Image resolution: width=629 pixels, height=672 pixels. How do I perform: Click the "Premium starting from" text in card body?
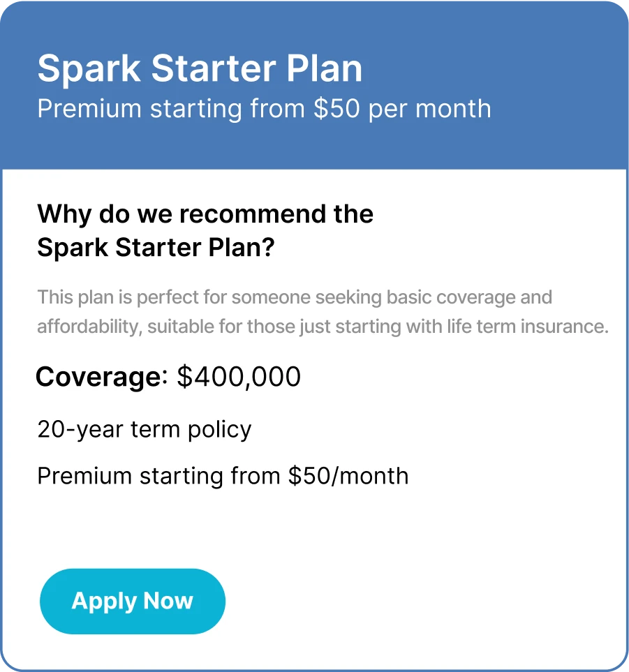click(x=158, y=476)
